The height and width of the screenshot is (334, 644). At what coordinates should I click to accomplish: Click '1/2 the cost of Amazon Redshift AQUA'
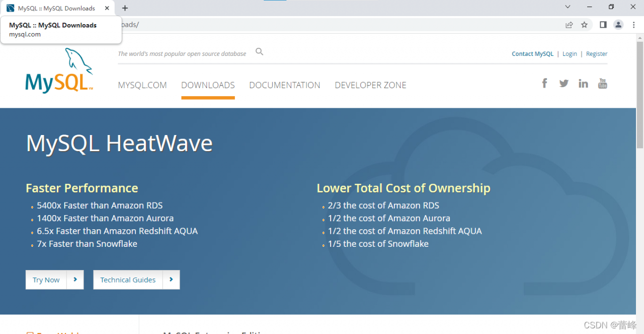(x=405, y=231)
